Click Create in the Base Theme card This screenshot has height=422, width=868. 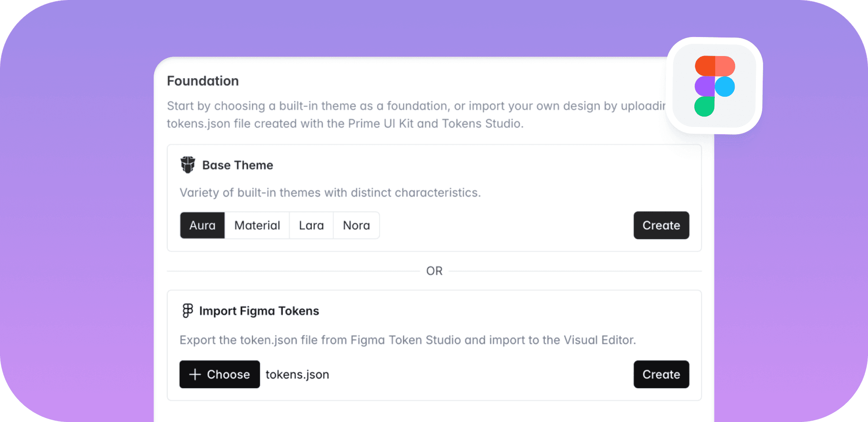click(661, 225)
